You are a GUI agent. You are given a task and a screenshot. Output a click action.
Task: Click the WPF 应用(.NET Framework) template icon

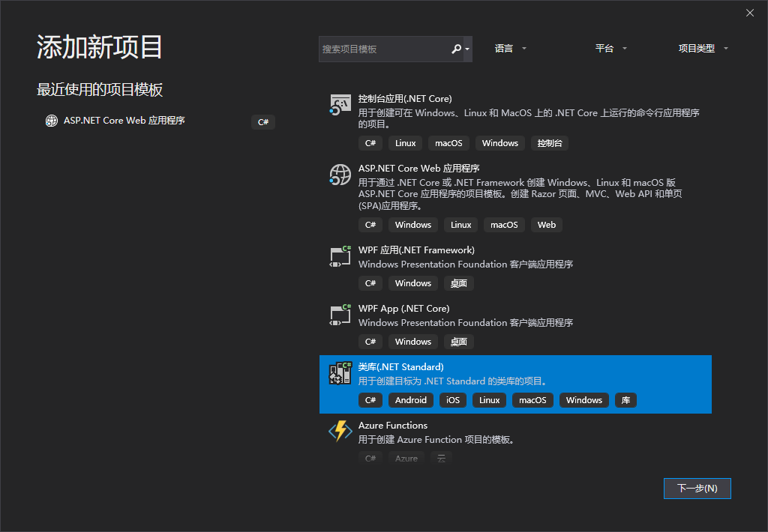340,256
